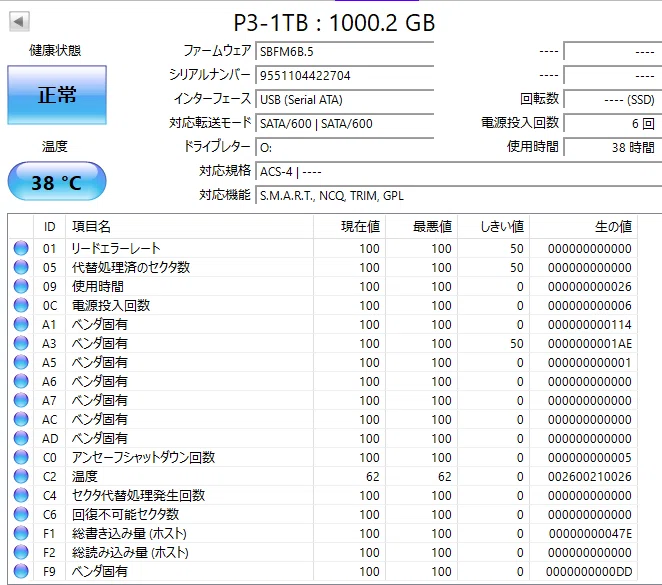
Task: Click the standard field ACS-4
Action: 459,172
